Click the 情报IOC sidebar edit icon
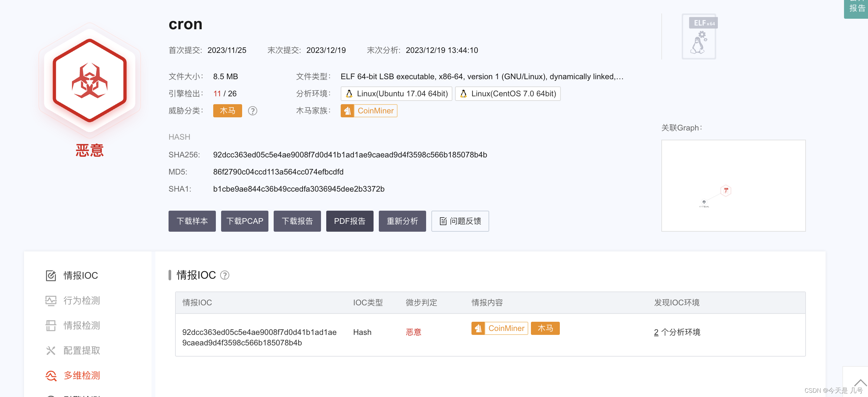 pos(51,275)
